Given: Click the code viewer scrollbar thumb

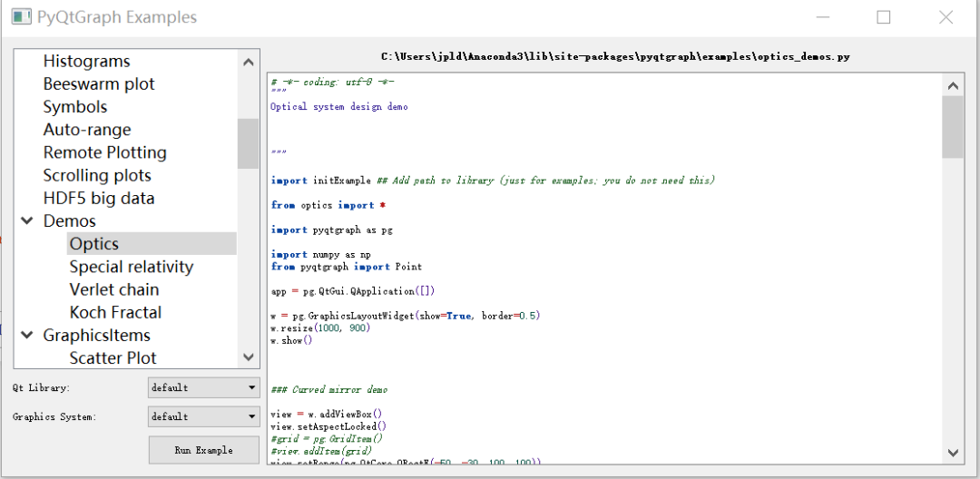Looking at the screenshot, I should [x=953, y=127].
